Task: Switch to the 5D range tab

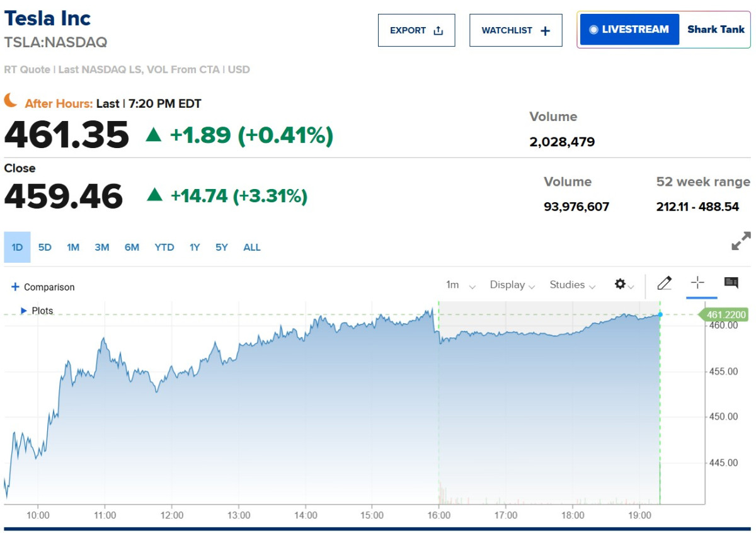Action: (45, 247)
